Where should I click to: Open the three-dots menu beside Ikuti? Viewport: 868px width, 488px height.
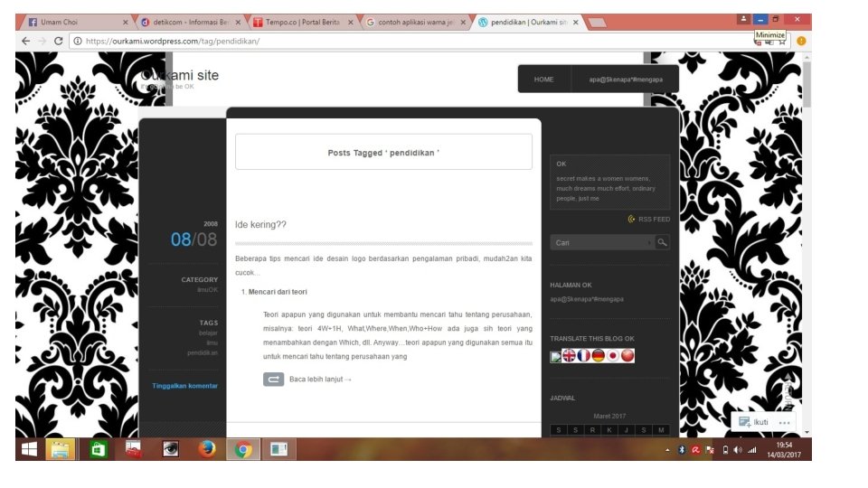(785, 422)
